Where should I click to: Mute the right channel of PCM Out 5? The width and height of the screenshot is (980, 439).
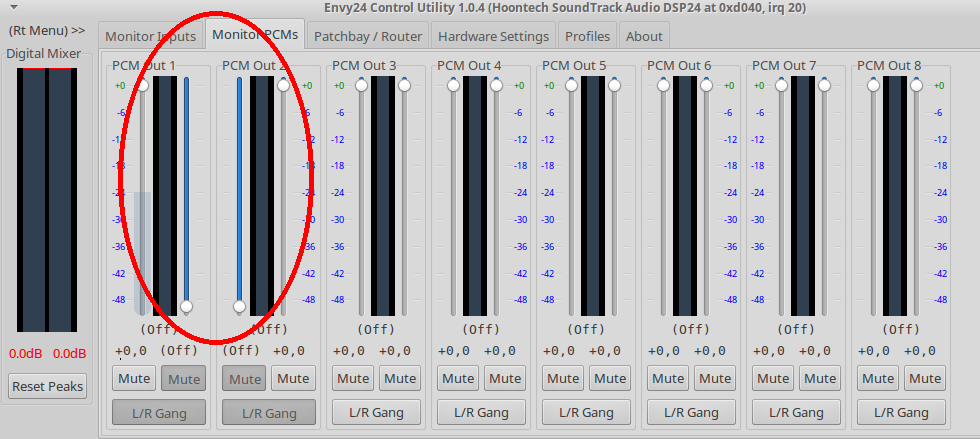tap(610, 378)
